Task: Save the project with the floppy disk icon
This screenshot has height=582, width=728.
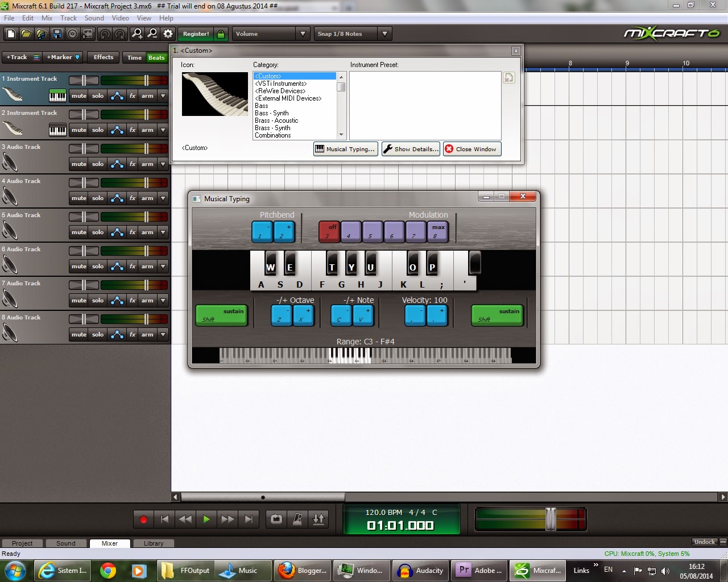Action: pyautogui.click(x=57, y=34)
